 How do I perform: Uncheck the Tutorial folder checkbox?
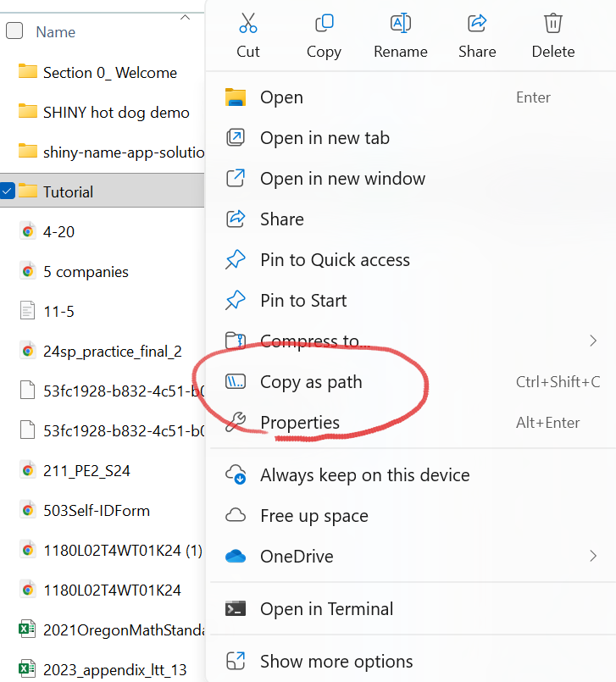(8, 191)
